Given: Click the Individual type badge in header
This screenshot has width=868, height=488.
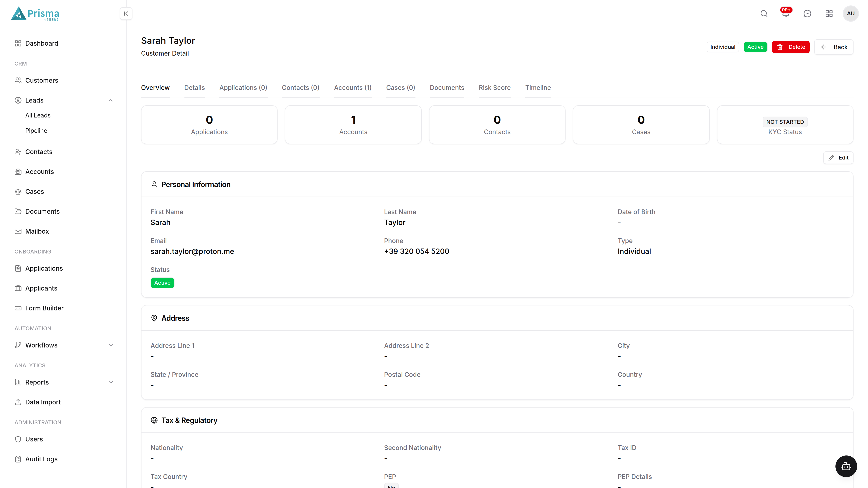Looking at the screenshot, I should point(722,47).
